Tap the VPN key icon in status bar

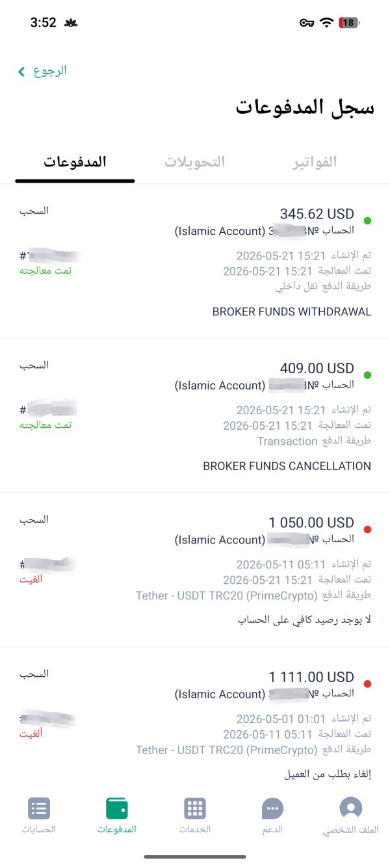coord(307,23)
